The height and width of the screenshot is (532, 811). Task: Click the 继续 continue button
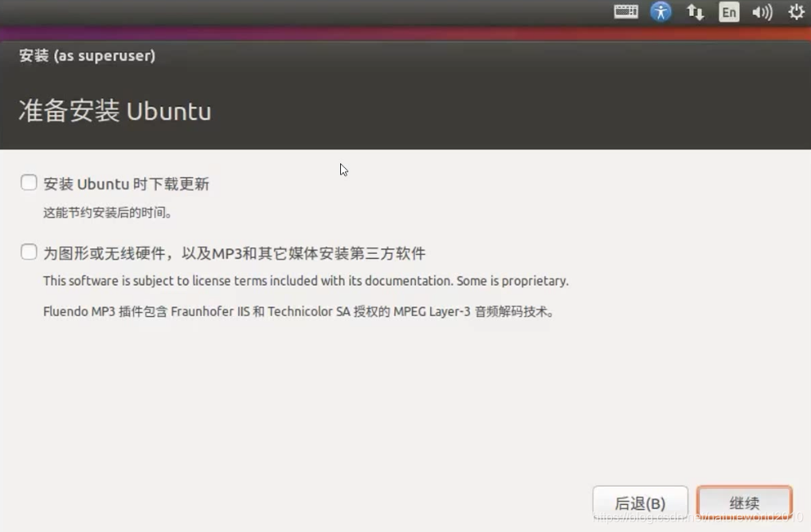click(x=744, y=503)
